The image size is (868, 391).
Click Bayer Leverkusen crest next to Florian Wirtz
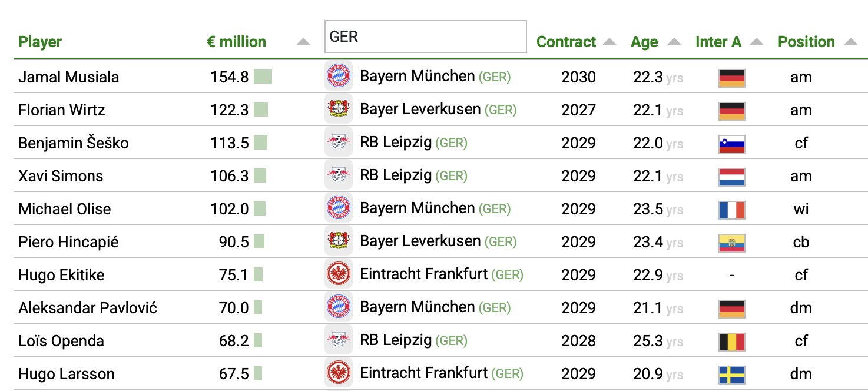coord(339,110)
